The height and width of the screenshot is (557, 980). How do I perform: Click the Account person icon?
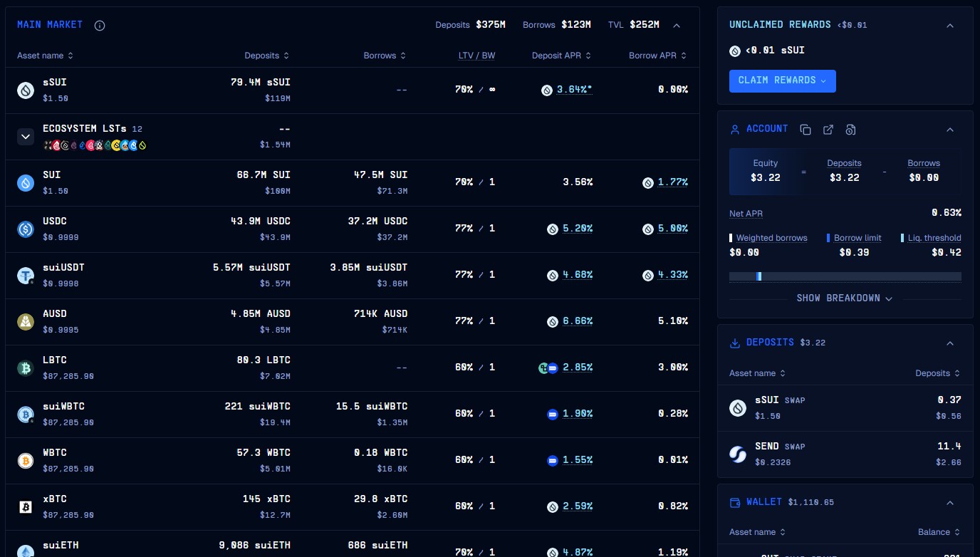click(x=735, y=129)
